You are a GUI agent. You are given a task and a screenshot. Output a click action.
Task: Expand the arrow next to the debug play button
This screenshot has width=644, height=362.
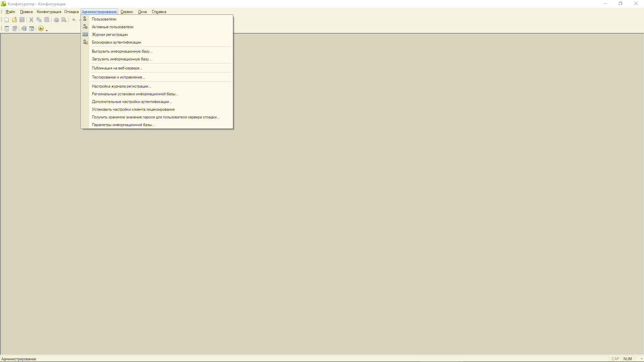click(x=47, y=30)
